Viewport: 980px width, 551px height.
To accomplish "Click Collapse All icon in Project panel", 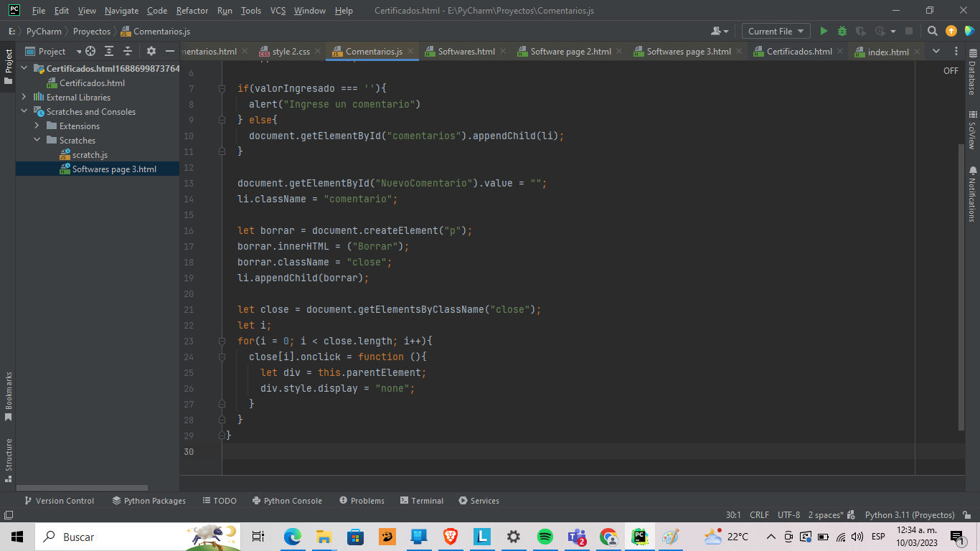I will [x=128, y=51].
